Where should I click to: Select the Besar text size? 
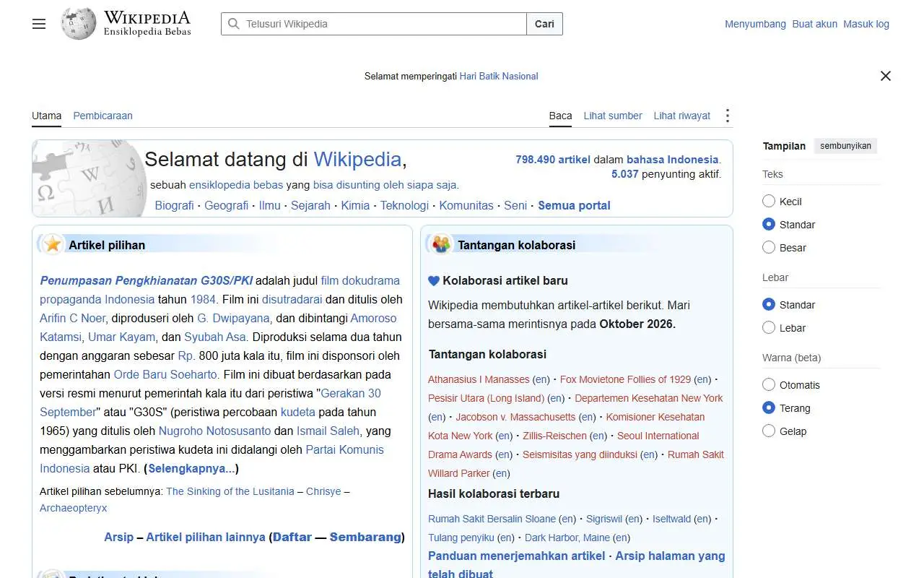pos(769,247)
